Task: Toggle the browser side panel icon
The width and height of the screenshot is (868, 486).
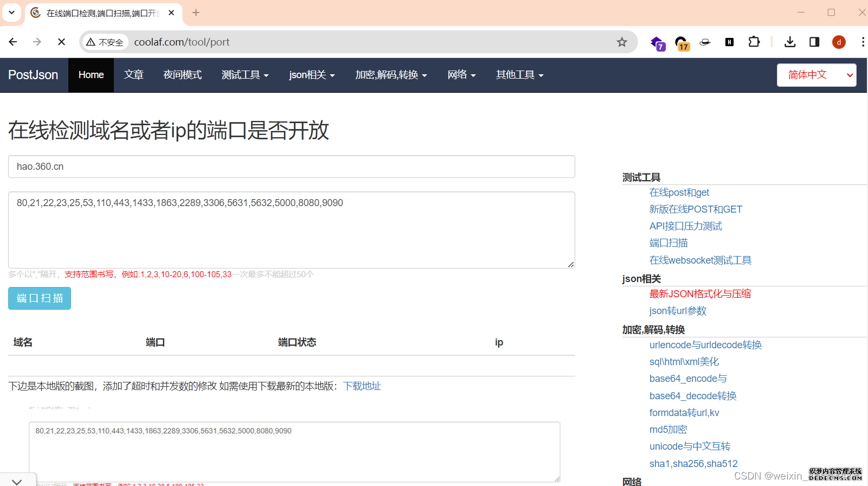Action: pyautogui.click(x=814, y=42)
